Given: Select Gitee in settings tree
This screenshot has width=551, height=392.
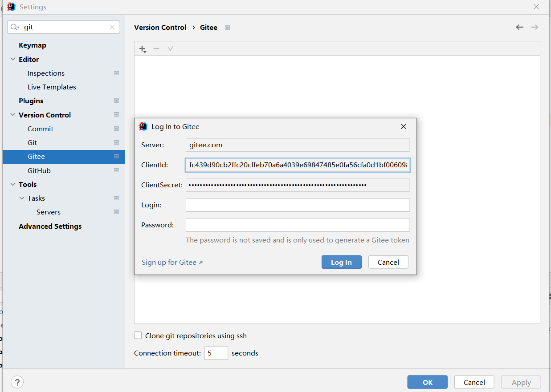Looking at the screenshot, I should pyautogui.click(x=64, y=156).
